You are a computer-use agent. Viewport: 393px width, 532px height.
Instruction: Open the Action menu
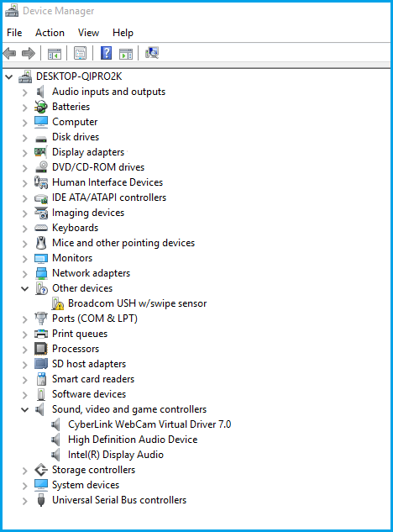coord(50,33)
